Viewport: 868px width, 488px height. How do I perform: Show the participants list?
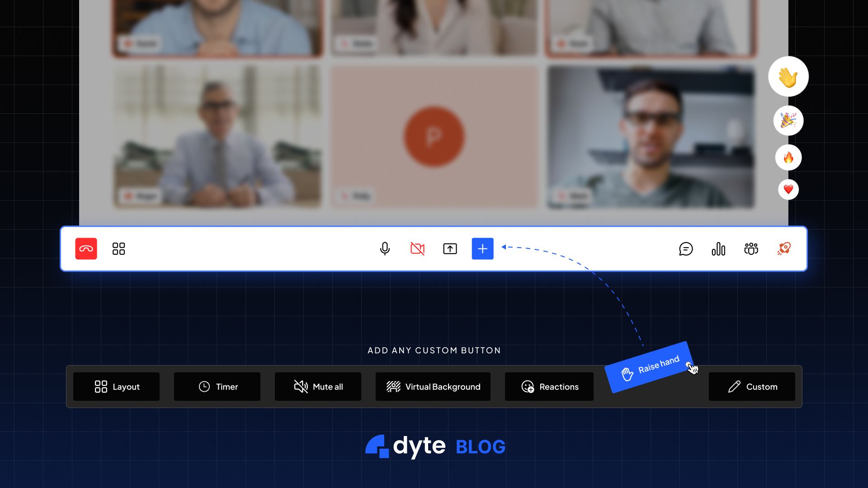coord(750,249)
